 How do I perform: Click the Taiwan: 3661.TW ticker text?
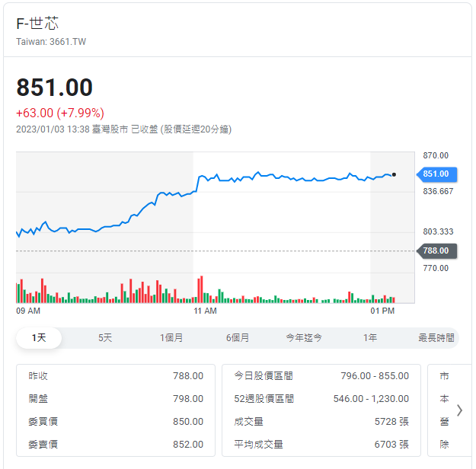click(51, 41)
